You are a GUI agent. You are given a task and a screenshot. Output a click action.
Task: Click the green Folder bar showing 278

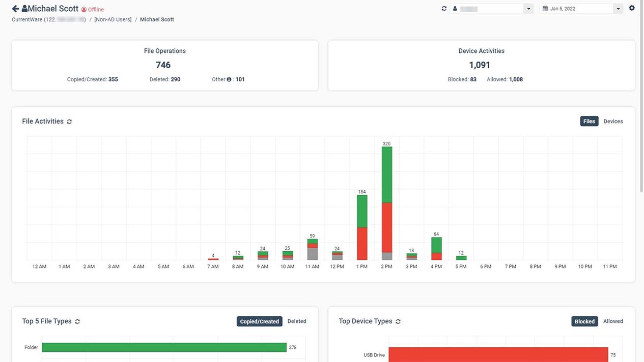coord(164,347)
